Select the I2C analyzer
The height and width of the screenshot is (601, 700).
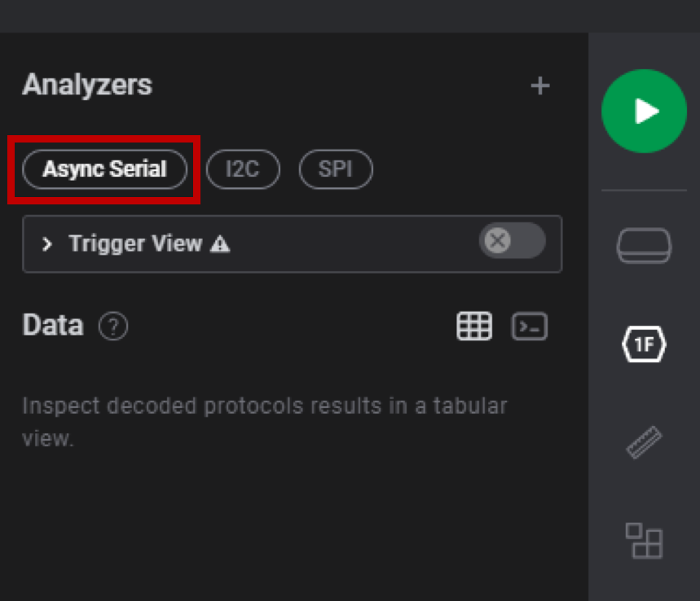[x=243, y=169]
